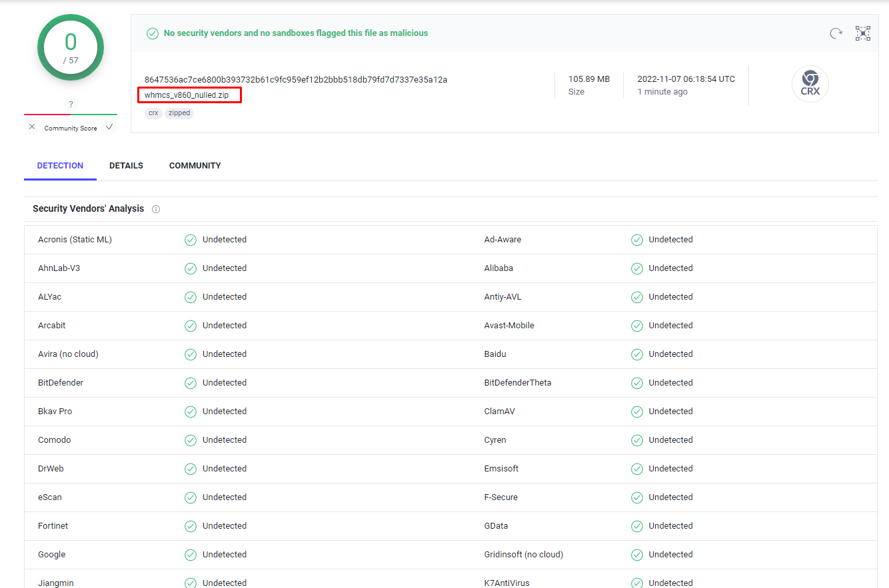
Task: Click the info icon beside Security Vendors' Analysis
Action: 156,209
